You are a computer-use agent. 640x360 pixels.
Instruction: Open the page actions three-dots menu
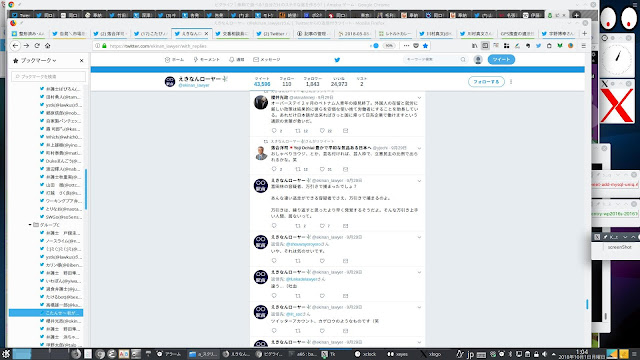(x=406, y=46)
